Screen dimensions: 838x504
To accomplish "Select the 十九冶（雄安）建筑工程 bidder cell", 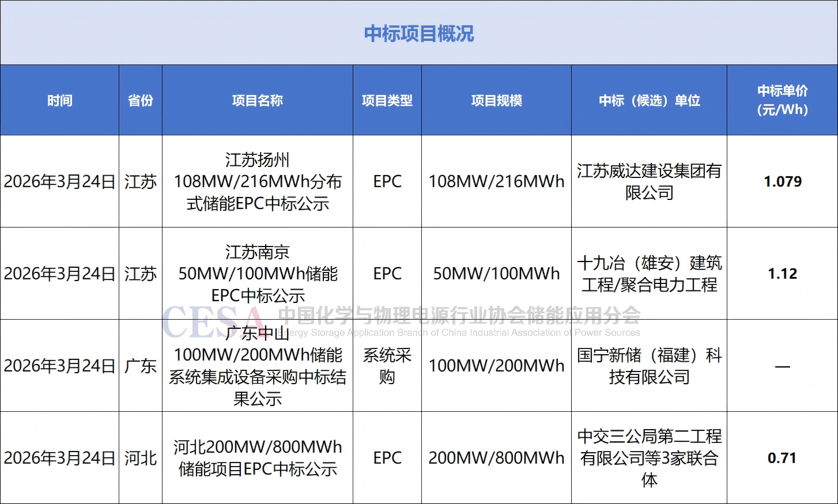I will pos(649,274).
